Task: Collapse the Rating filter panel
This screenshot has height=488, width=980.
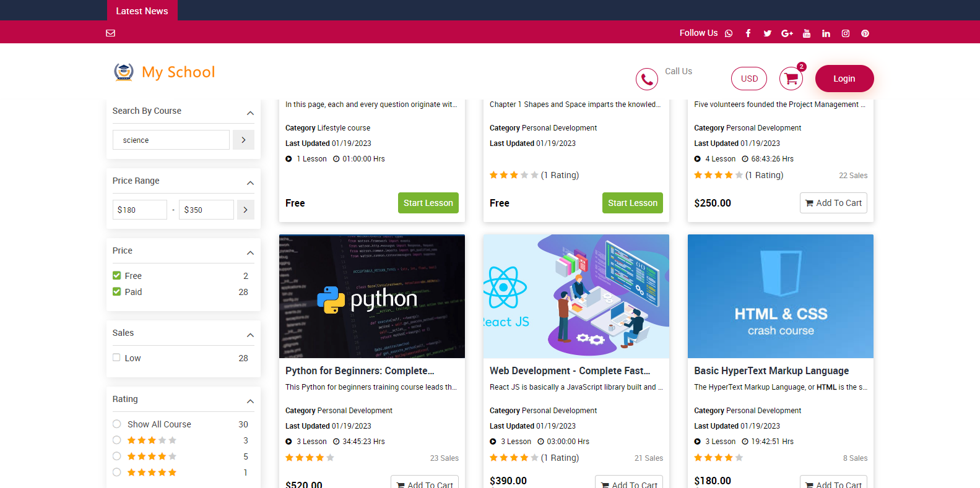Action: click(x=250, y=401)
